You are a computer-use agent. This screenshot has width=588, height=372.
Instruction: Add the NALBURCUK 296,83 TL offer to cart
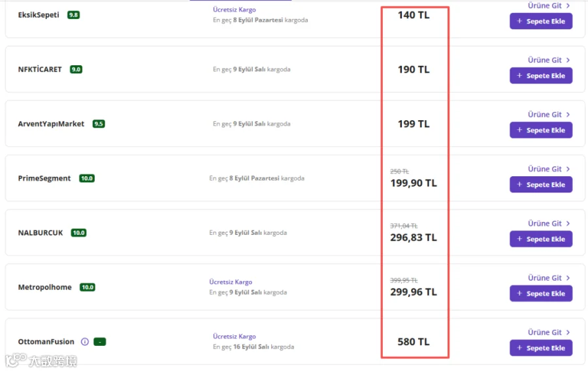(541, 239)
